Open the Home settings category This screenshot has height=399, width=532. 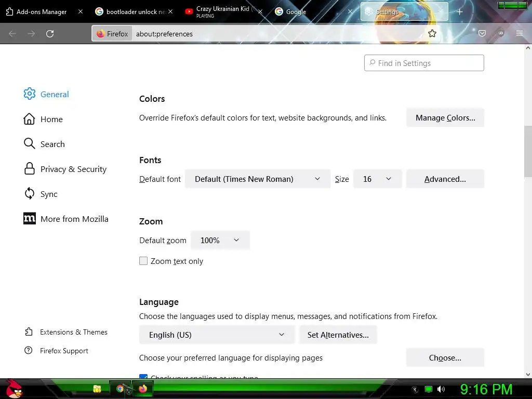click(x=51, y=119)
